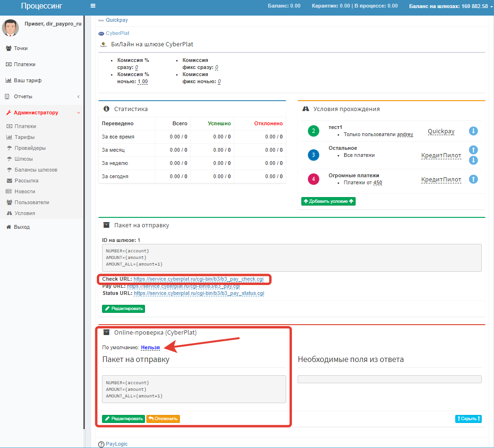Click the empty Необходимые поля из ответа field

pos(389,379)
